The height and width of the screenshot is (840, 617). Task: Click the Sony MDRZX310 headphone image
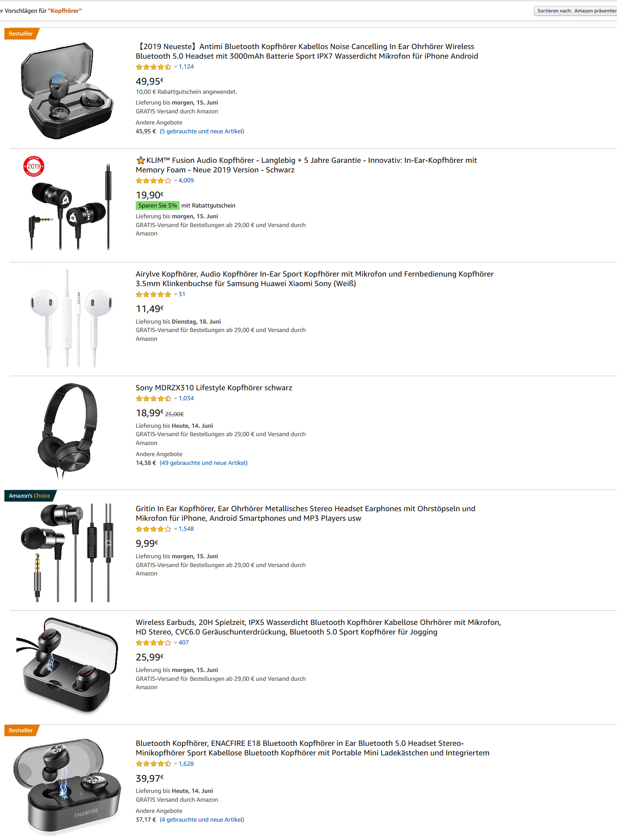67,432
